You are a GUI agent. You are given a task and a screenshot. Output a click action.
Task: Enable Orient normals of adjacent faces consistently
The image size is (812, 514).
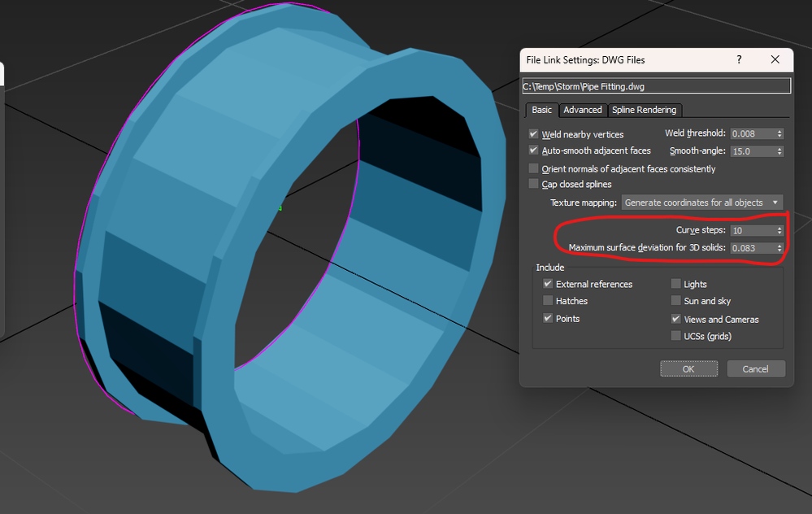(x=533, y=168)
